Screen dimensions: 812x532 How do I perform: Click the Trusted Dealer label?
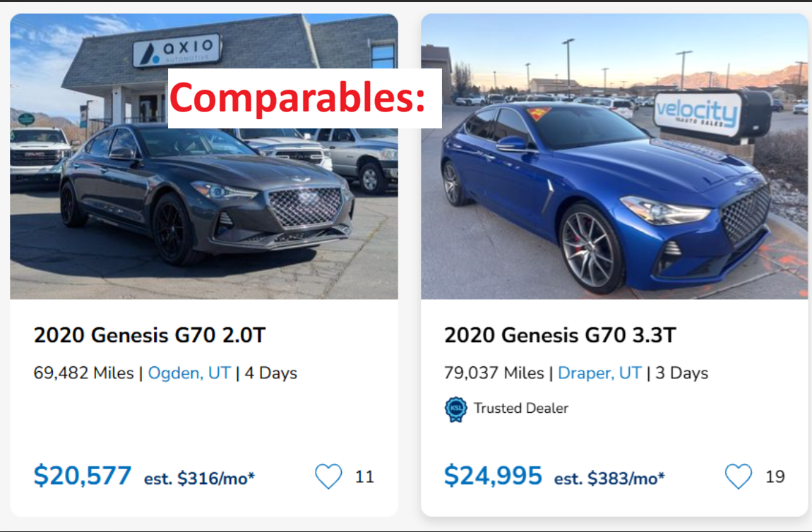click(520, 409)
